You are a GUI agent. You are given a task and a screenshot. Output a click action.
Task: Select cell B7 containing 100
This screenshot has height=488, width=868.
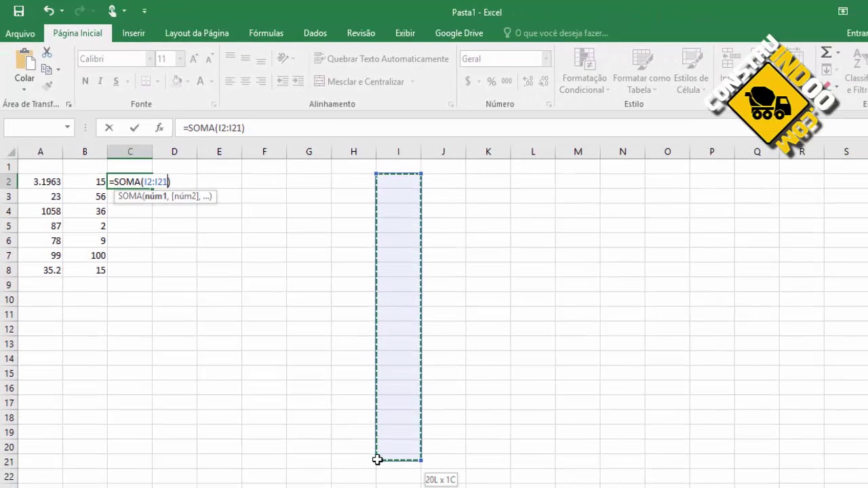pos(85,256)
